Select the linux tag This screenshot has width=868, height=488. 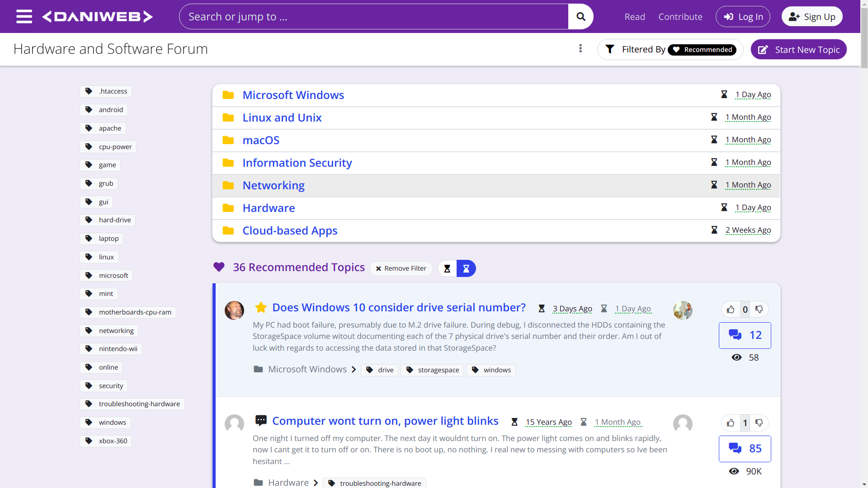pyautogui.click(x=99, y=257)
